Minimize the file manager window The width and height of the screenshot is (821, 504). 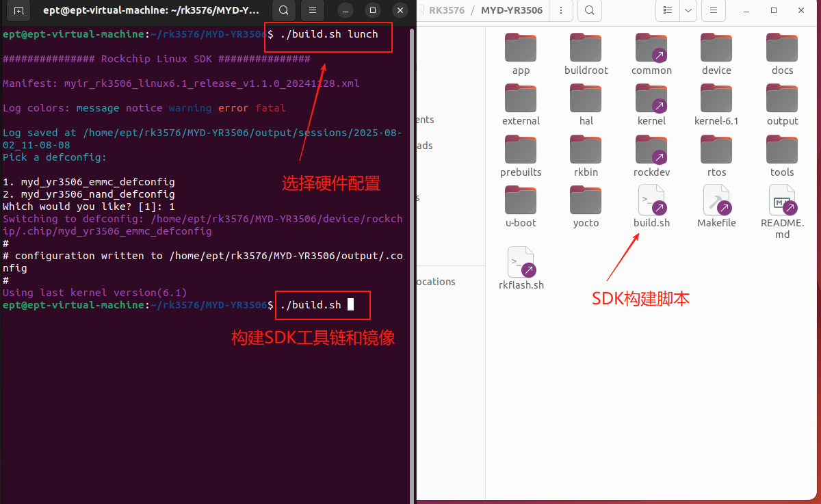[x=746, y=11]
